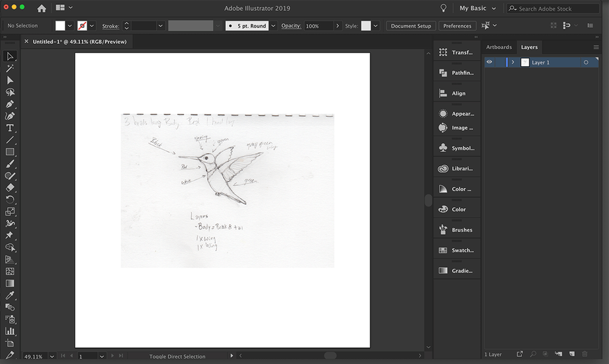Open the My Basic workspace switcher
609x364 pixels.
[477, 8]
